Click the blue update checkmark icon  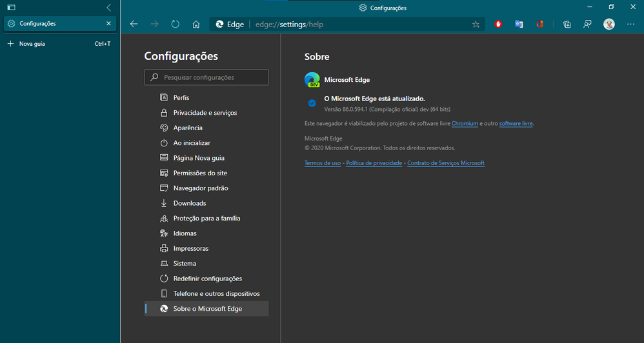(x=312, y=103)
